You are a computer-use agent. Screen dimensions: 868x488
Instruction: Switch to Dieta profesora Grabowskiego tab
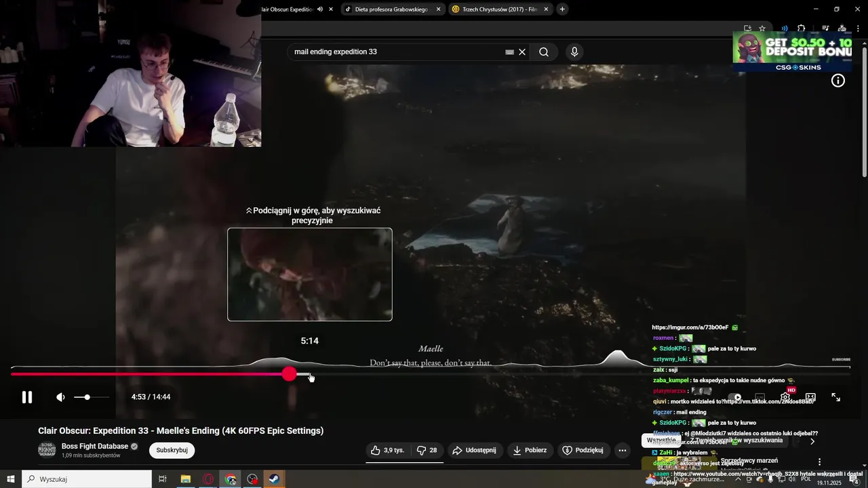click(x=392, y=9)
